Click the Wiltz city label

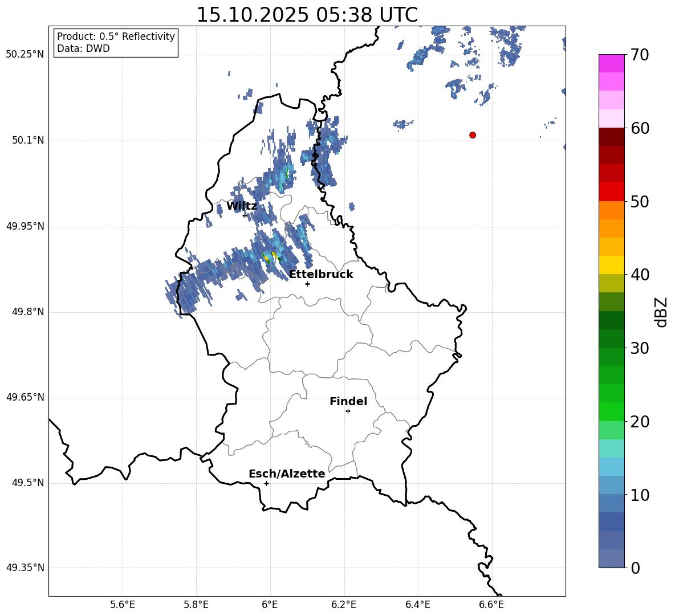(x=242, y=206)
